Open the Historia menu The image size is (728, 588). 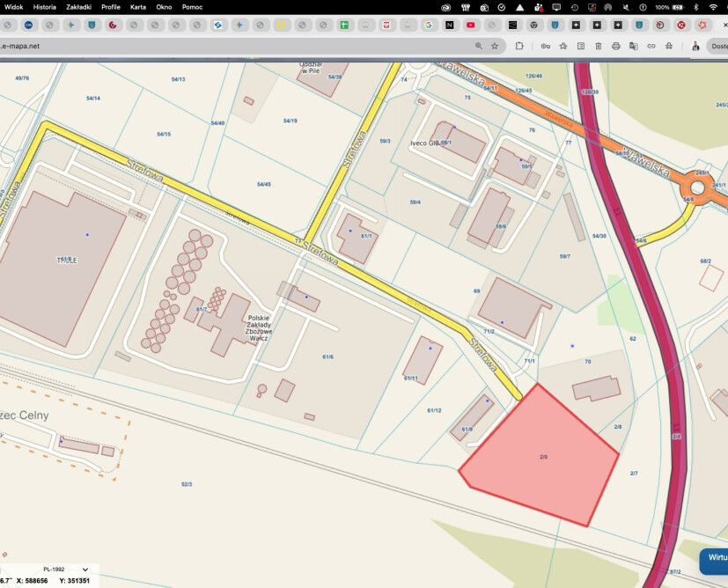point(44,7)
